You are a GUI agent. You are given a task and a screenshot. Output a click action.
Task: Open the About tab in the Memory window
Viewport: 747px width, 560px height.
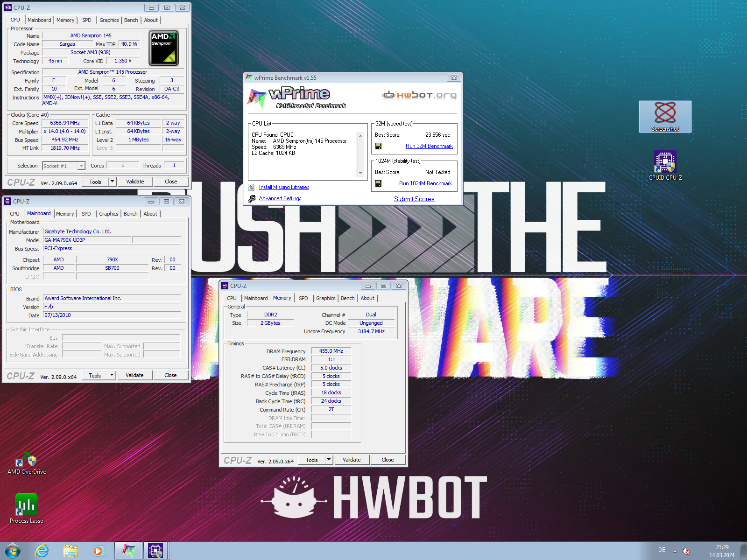click(367, 298)
